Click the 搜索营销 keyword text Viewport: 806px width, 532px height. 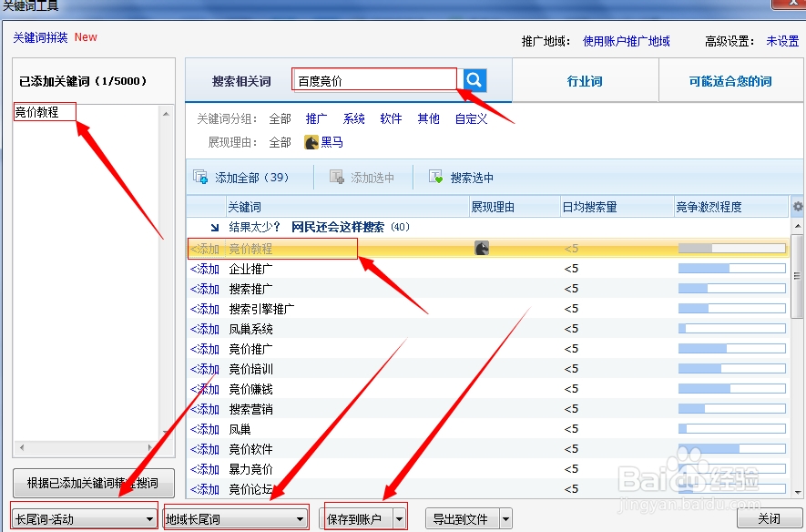pyautogui.click(x=250, y=409)
